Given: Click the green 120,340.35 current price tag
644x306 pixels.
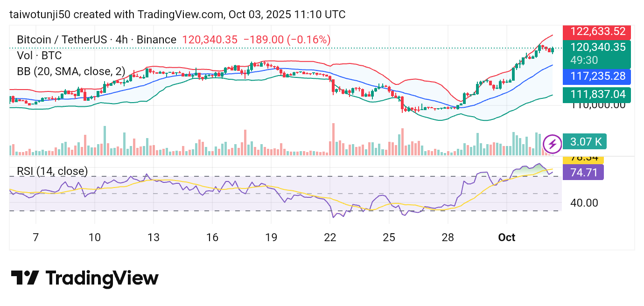Looking at the screenshot, I should coord(597,47).
